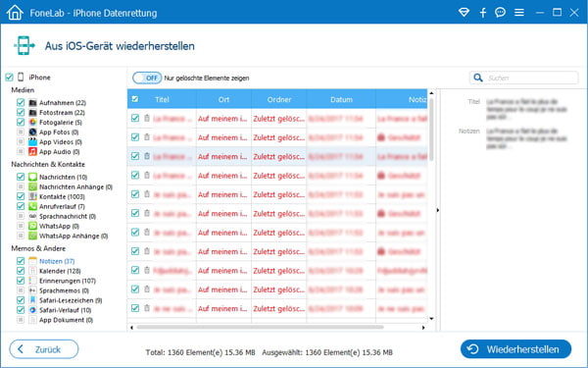The image size is (588, 368).
Task: Go to the home screen icon
Action: (15, 13)
